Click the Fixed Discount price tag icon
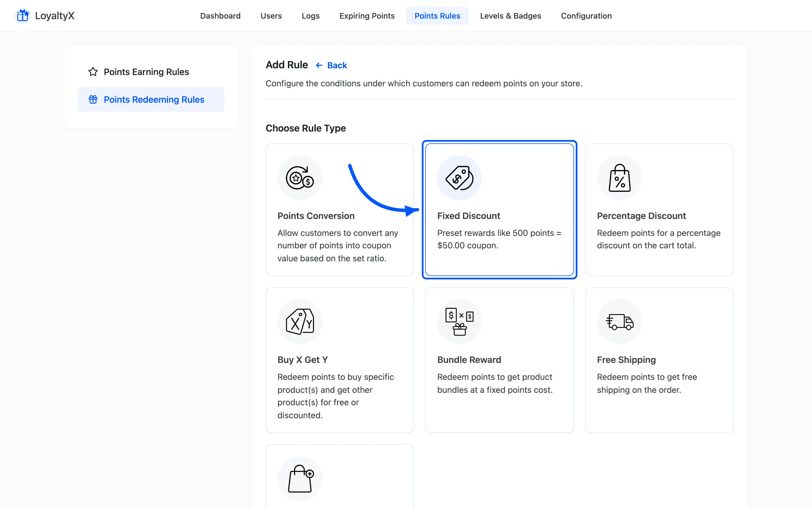The width and height of the screenshot is (812, 508). point(459,178)
